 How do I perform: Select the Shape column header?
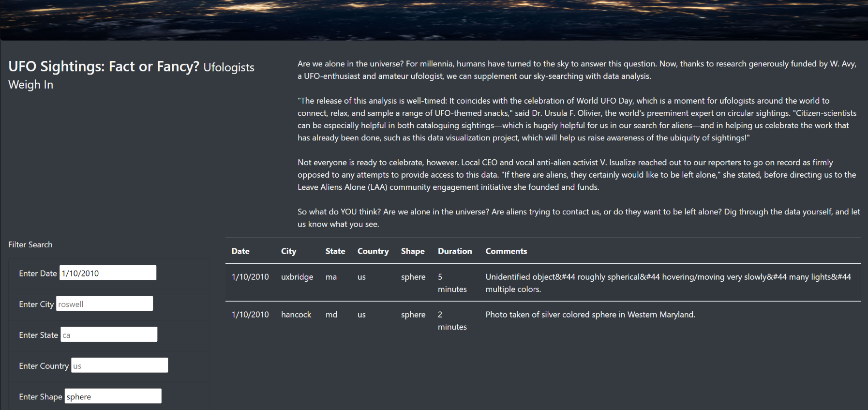(x=413, y=251)
